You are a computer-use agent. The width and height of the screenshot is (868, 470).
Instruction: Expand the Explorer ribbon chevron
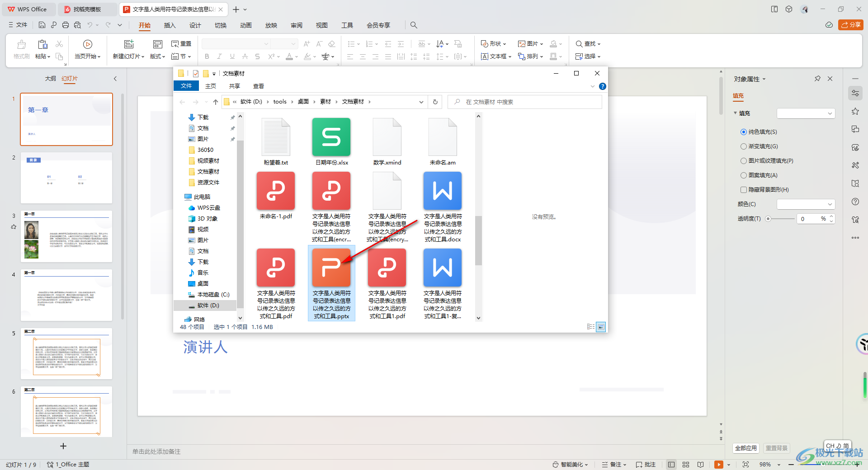tap(593, 86)
